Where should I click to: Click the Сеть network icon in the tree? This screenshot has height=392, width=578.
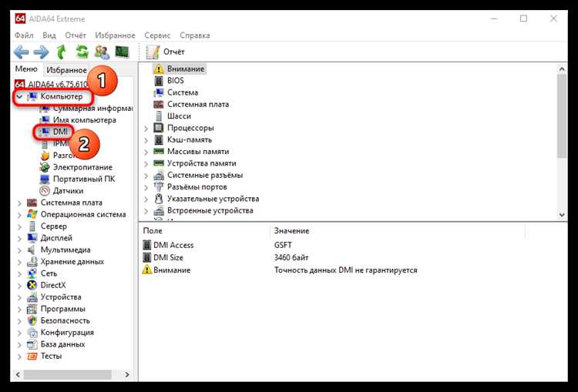tap(32, 273)
